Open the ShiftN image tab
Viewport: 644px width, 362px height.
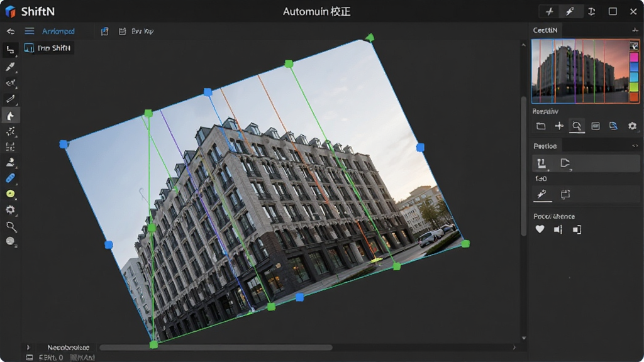click(x=48, y=48)
